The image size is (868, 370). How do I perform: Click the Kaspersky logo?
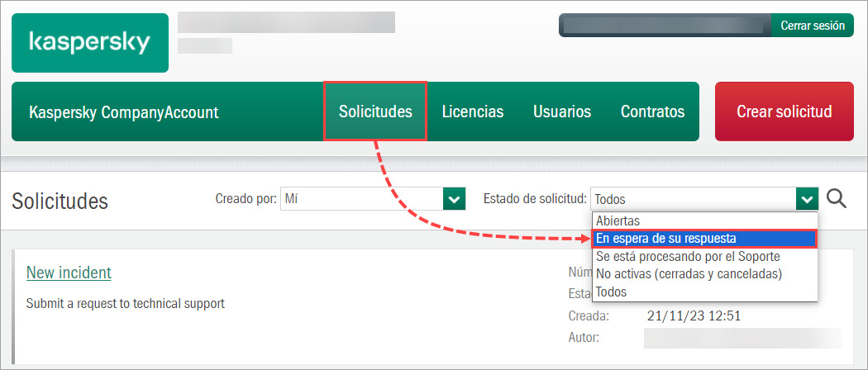pyautogui.click(x=89, y=43)
